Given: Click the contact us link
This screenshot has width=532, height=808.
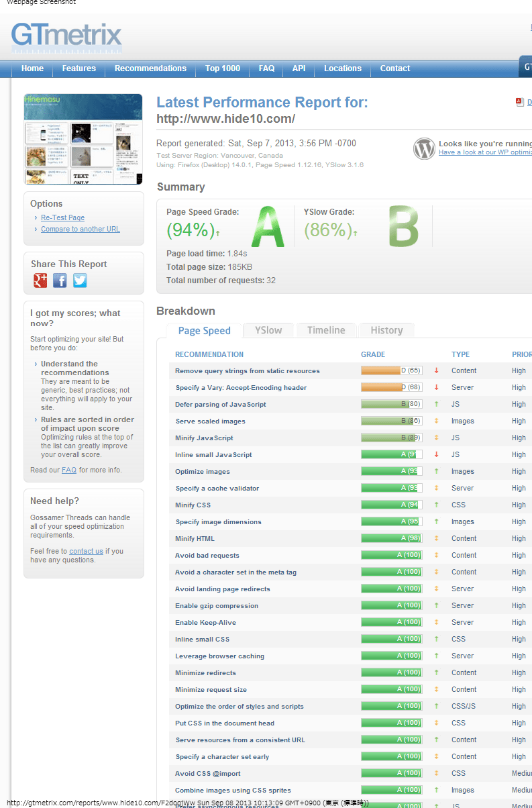Looking at the screenshot, I should [x=86, y=551].
